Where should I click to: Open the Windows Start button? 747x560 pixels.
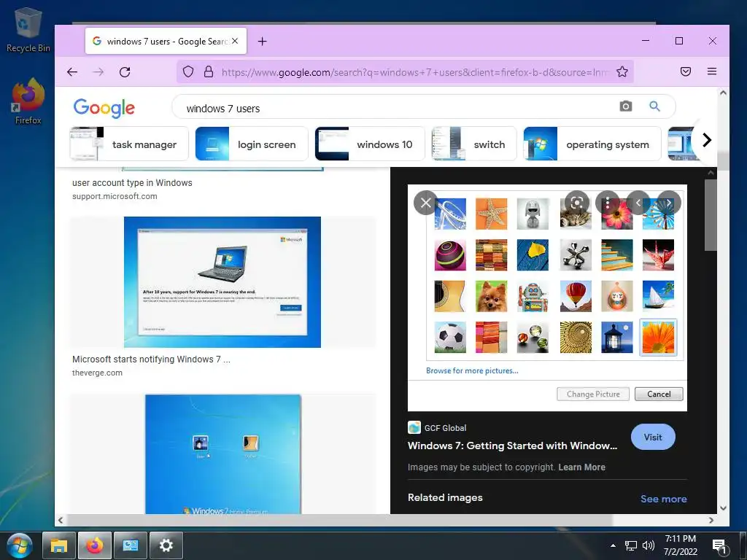(x=20, y=545)
